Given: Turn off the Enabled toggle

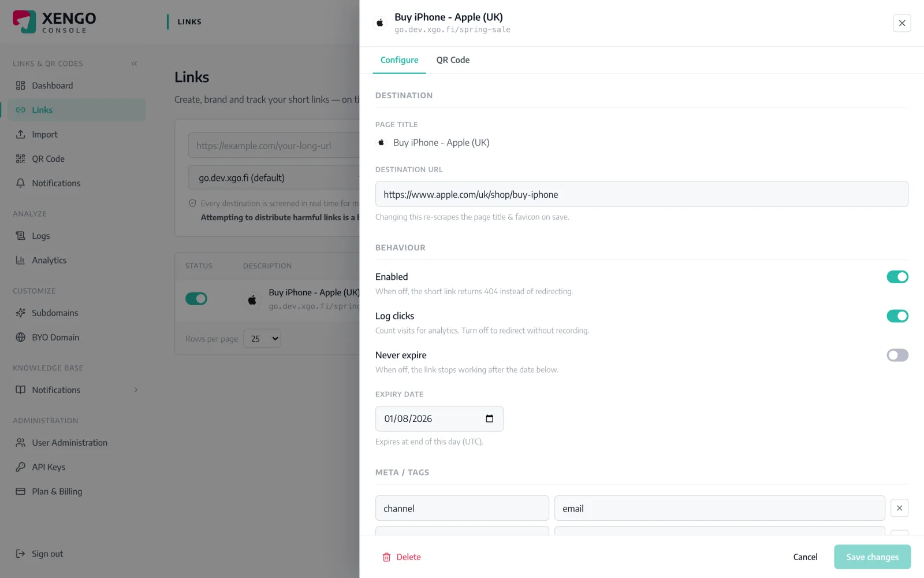Looking at the screenshot, I should [897, 277].
